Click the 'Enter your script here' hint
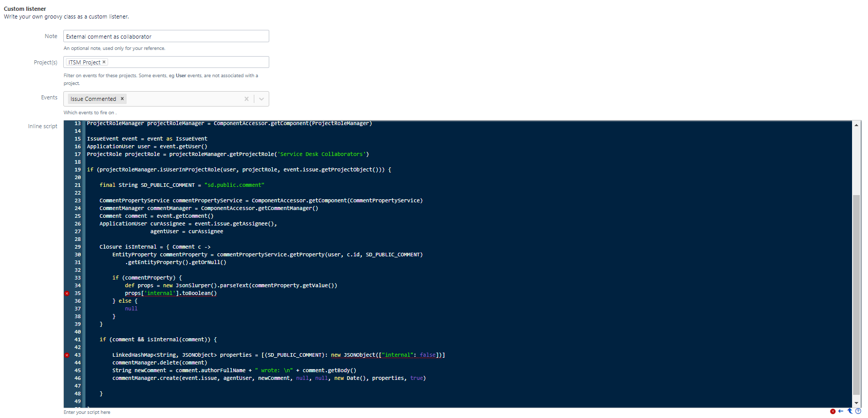The height and width of the screenshot is (418, 868). (87, 412)
